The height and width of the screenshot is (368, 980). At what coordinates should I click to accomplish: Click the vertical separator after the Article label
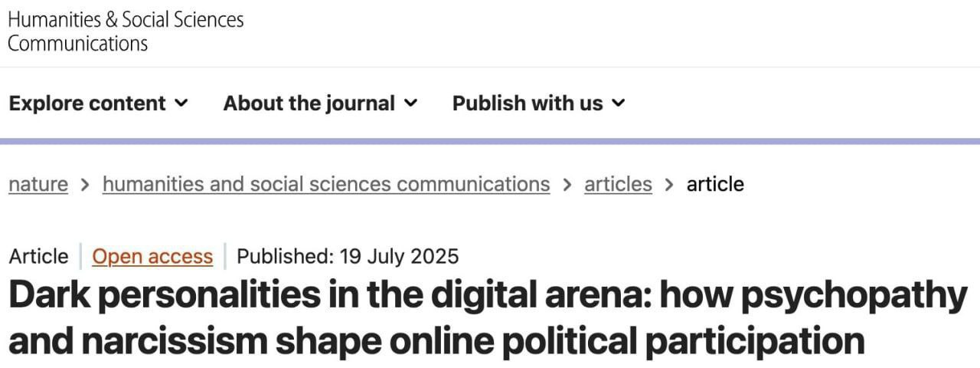click(x=80, y=256)
